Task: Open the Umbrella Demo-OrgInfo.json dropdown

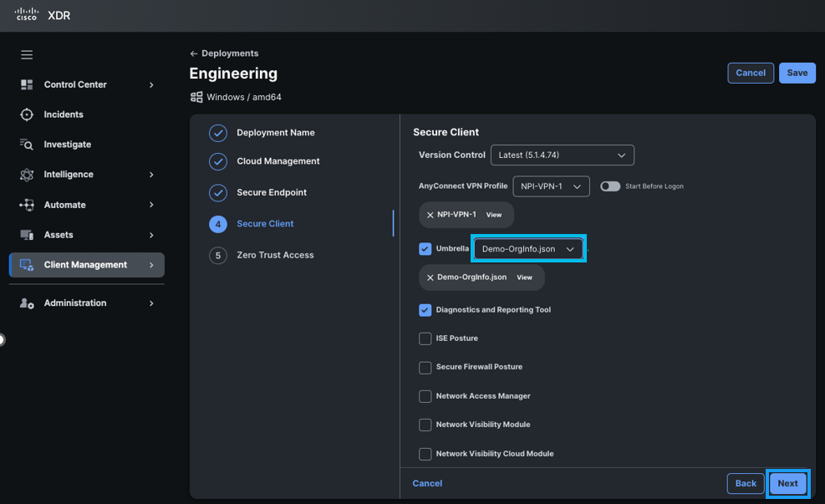Action: tap(528, 249)
